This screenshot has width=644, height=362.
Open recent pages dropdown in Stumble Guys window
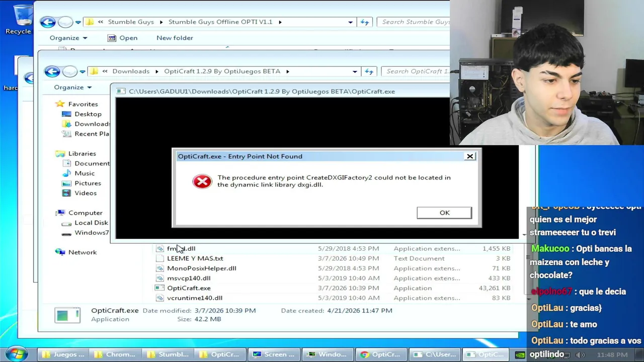[78, 22]
